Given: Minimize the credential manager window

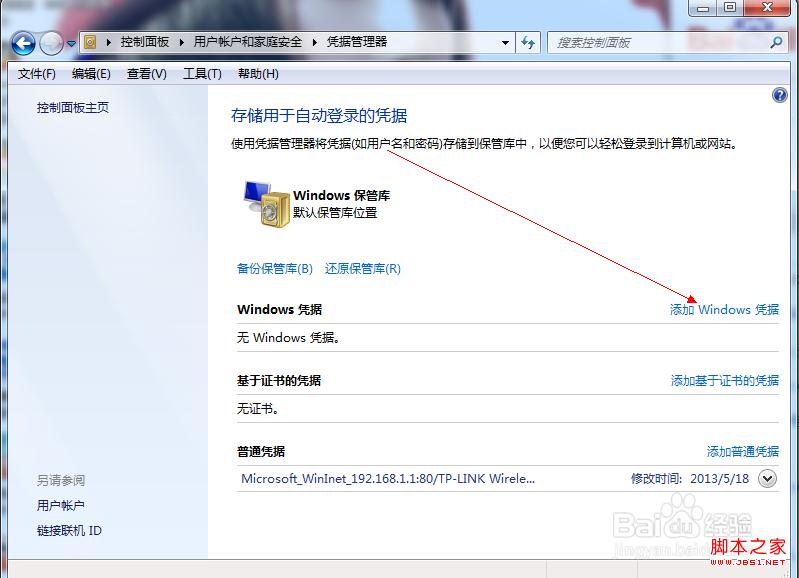Looking at the screenshot, I should [703, 8].
